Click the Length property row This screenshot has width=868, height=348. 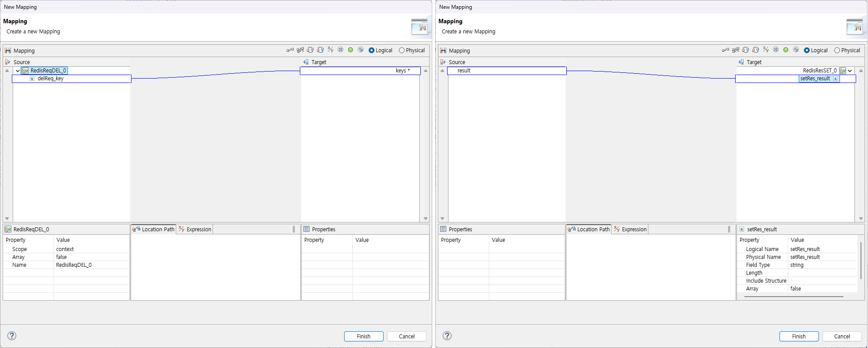[x=798, y=273]
